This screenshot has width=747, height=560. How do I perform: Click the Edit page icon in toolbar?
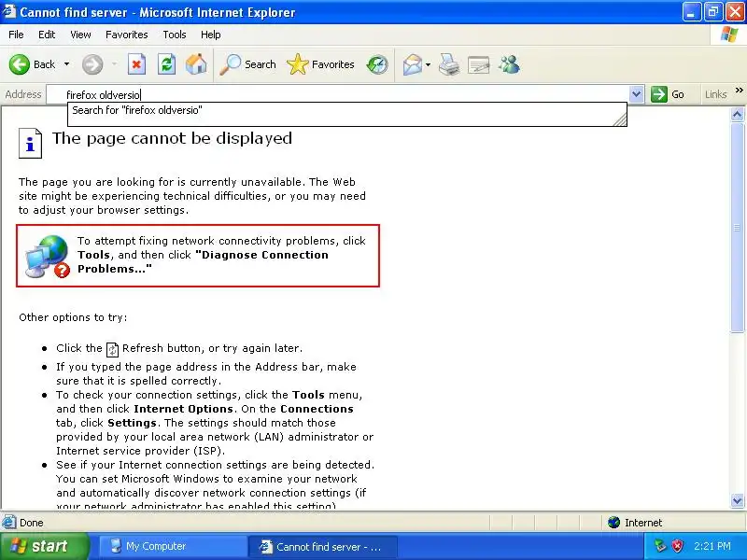[x=479, y=64]
